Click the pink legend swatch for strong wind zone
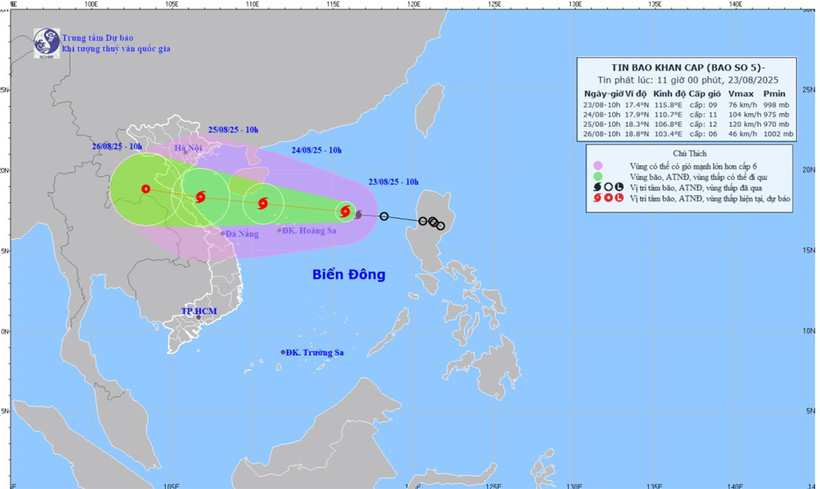This screenshot has width=820, height=489. 598,166
